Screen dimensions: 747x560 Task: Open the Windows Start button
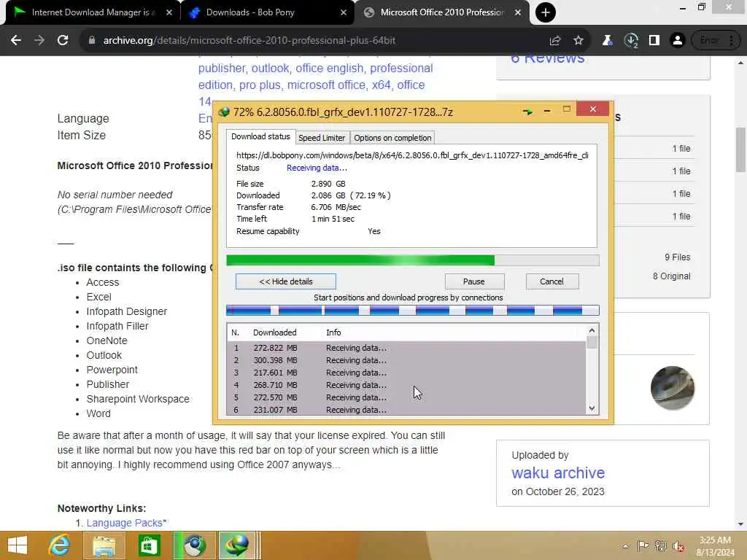click(x=18, y=545)
